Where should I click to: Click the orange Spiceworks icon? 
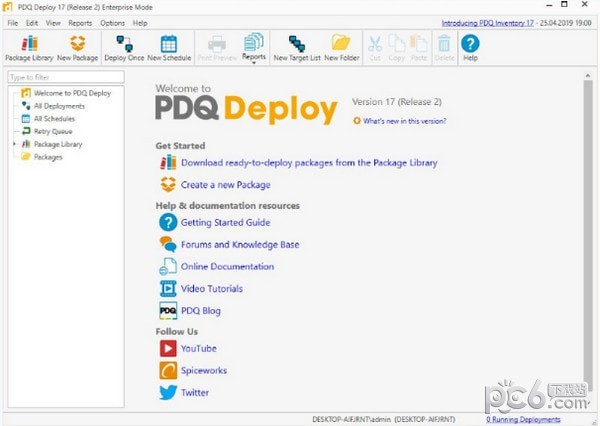(x=168, y=371)
